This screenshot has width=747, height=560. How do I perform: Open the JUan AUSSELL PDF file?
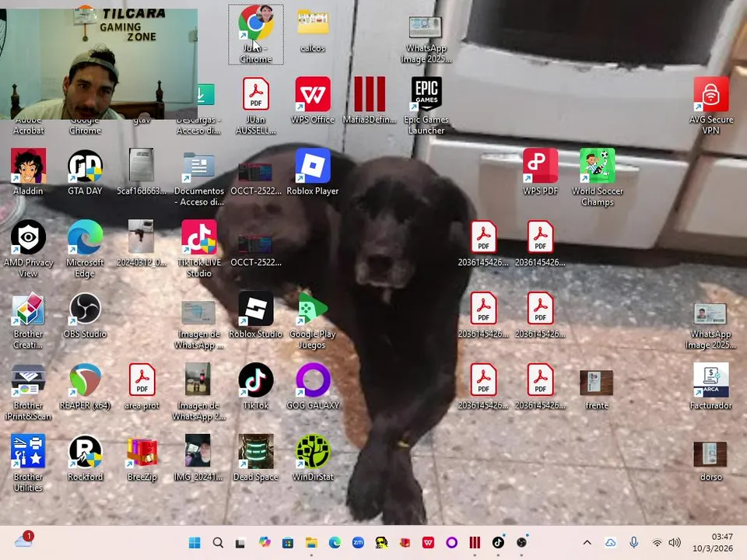256,105
